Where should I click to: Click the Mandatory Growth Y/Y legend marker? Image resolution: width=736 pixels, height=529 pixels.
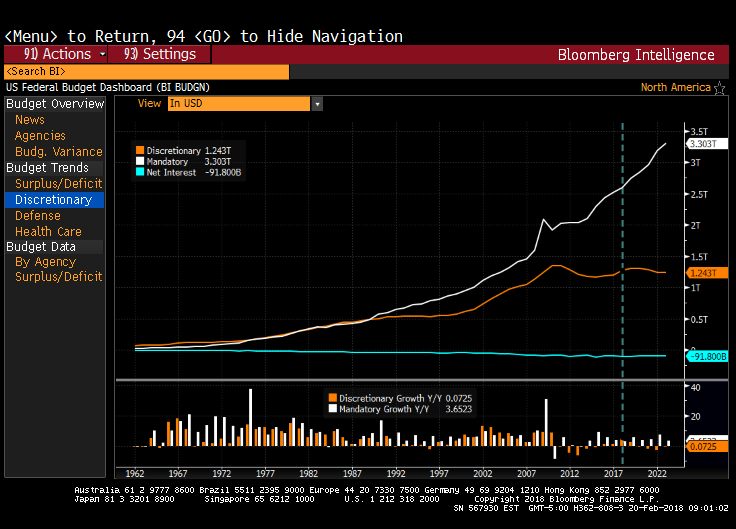tap(332, 409)
